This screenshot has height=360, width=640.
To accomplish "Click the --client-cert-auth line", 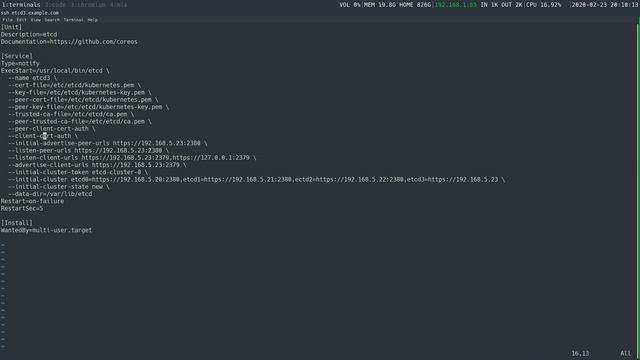I will tap(43, 136).
